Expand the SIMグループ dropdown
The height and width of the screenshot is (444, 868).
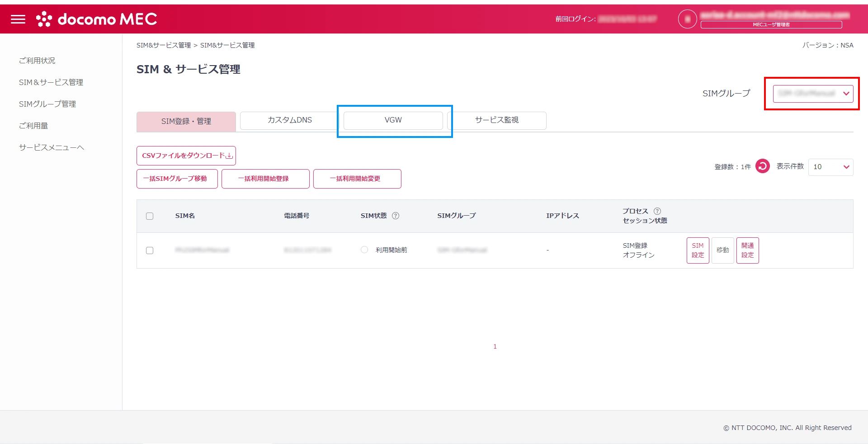(x=812, y=94)
